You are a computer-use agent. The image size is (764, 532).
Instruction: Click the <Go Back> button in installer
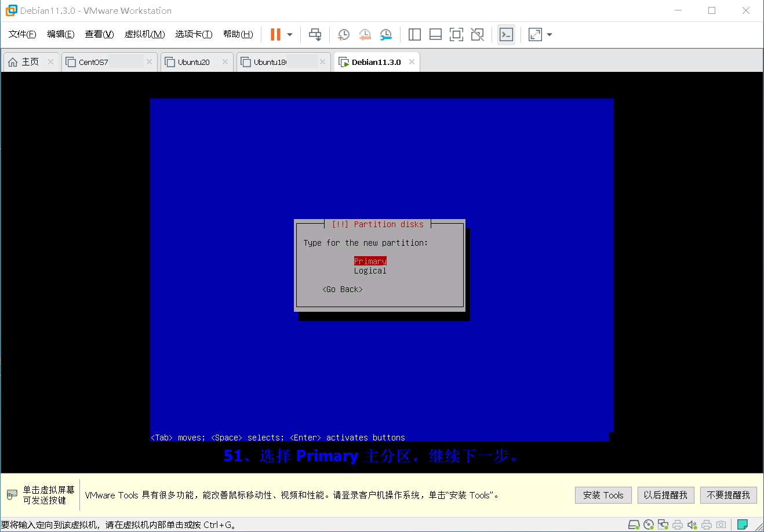343,289
